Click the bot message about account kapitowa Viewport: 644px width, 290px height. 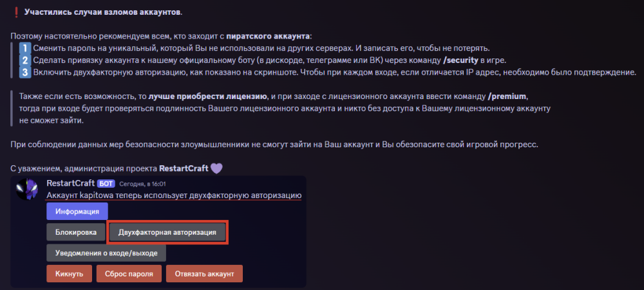click(x=174, y=195)
